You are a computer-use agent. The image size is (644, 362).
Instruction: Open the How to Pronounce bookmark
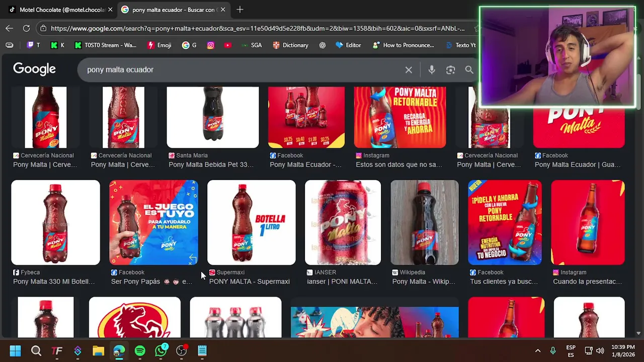tap(404, 45)
